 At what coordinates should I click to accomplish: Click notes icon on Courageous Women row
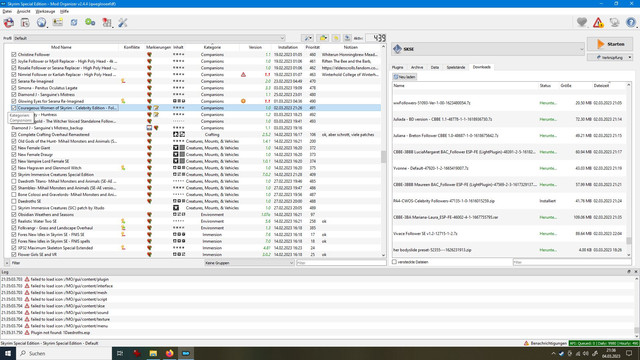[156, 108]
